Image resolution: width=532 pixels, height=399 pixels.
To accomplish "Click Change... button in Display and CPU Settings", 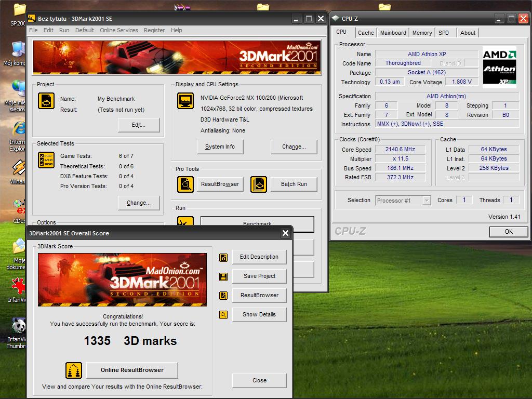I will (x=294, y=147).
